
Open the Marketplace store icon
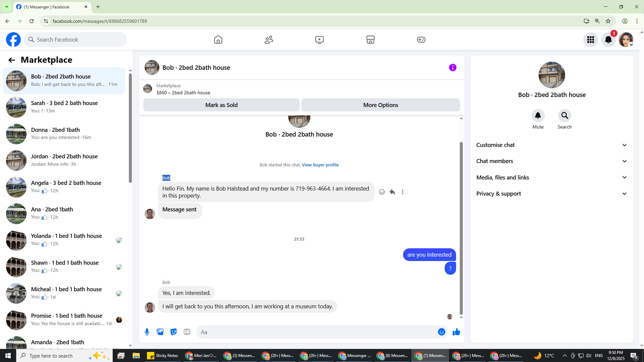pos(370,40)
